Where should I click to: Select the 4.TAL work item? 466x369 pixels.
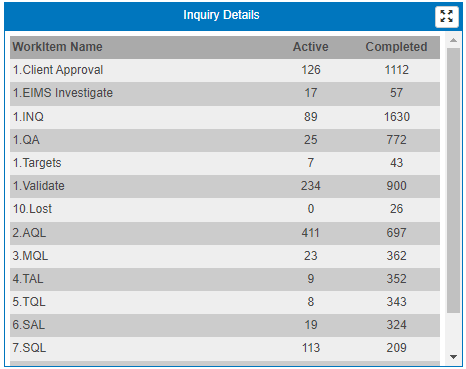28,279
